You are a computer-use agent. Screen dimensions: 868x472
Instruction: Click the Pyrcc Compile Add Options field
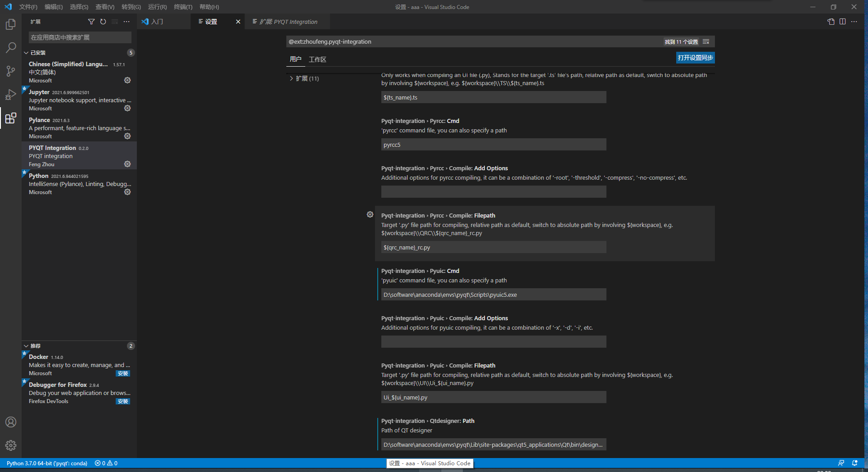493,192
